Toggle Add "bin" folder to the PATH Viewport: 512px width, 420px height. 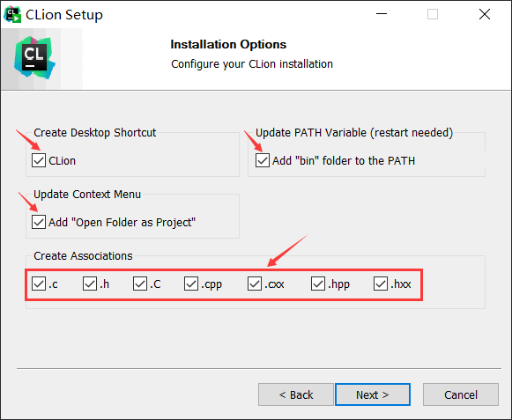[x=263, y=160]
